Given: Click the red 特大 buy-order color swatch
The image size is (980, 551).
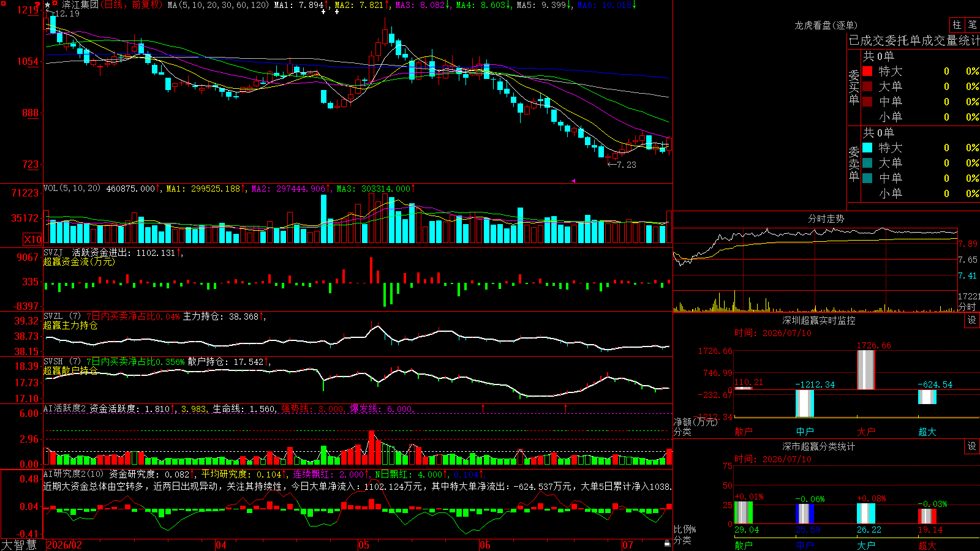Looking at the screenshot, I should [867, 71].
